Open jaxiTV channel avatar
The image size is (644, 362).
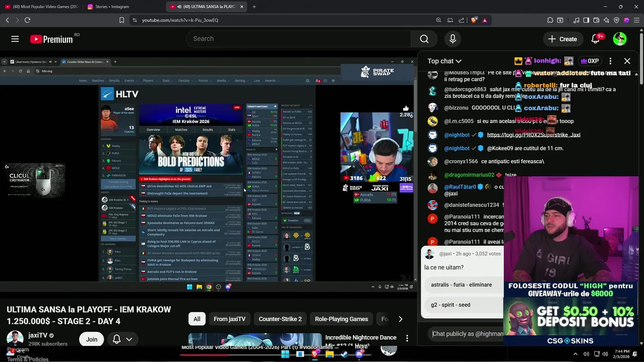point(15,339)
